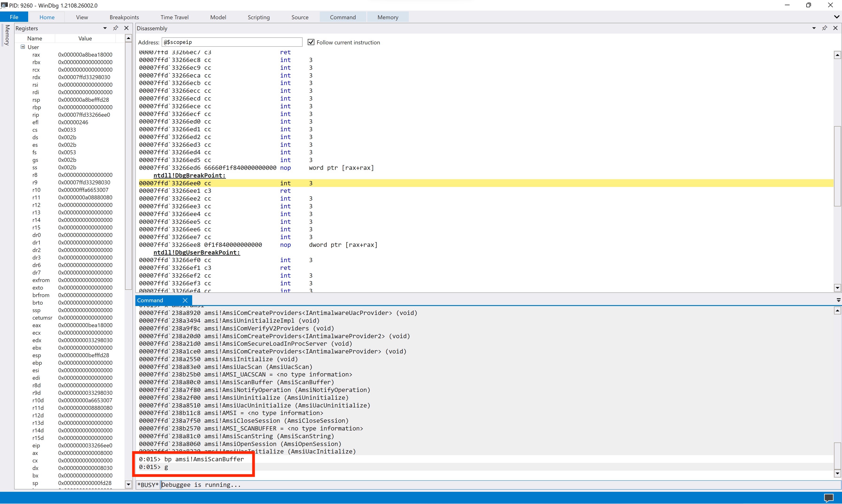Switch to the Time Travel ribbon tab
The width and height of the screenshot is (842, 504).
coord(175,17)
